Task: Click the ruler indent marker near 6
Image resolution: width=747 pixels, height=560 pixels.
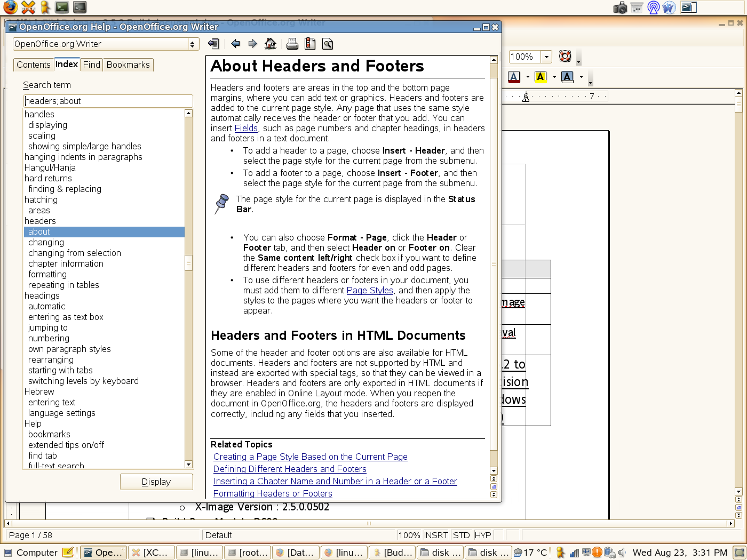Action: (526, 97)
